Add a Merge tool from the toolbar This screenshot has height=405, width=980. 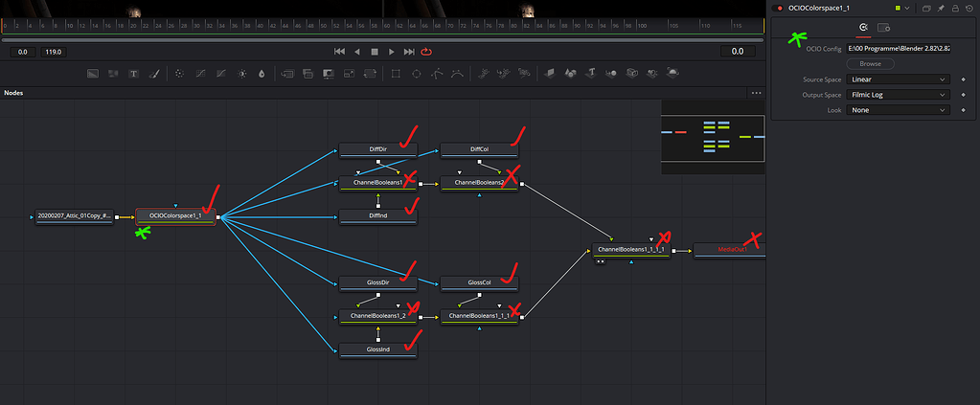[x=287, y=73]
